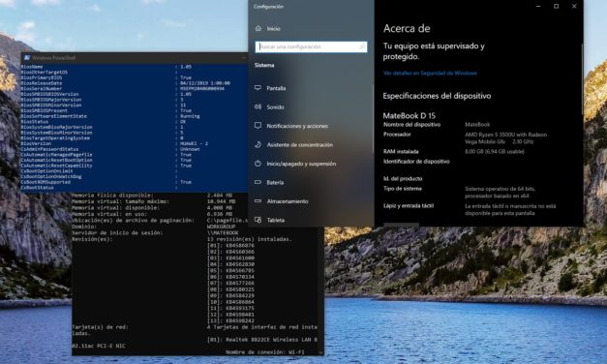Viewport: 607px width, 364px height.
Task: Click the MateBook D 15 device name
Action: tap(410, 115)
